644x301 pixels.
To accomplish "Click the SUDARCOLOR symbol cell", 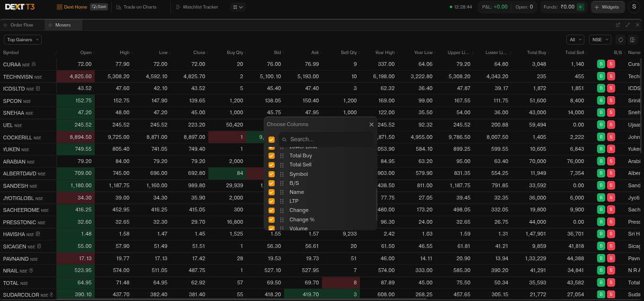I will pos(28,294).
